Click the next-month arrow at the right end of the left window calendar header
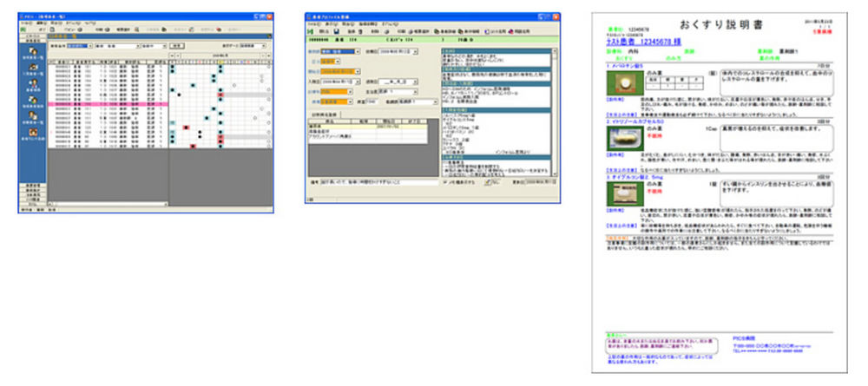This screenshot has width=868, height=386. pyautogui.click(x=270, y=56)
